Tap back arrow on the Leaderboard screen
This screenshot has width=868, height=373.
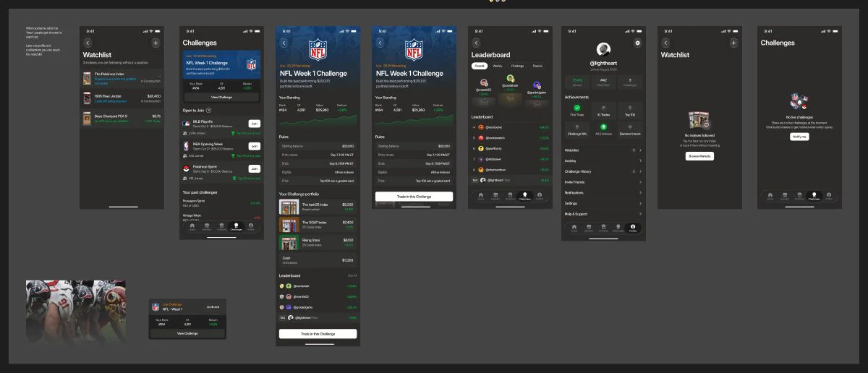coord(476,43)
